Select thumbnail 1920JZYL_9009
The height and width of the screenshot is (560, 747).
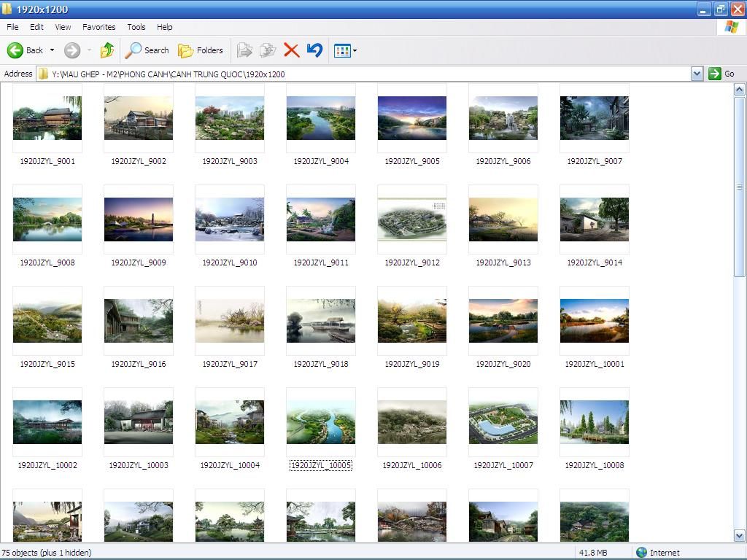(x=139, y=219)
